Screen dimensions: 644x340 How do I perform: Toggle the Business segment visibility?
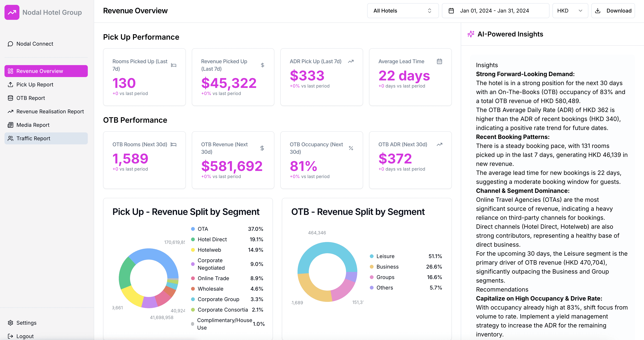coord(387,267)
